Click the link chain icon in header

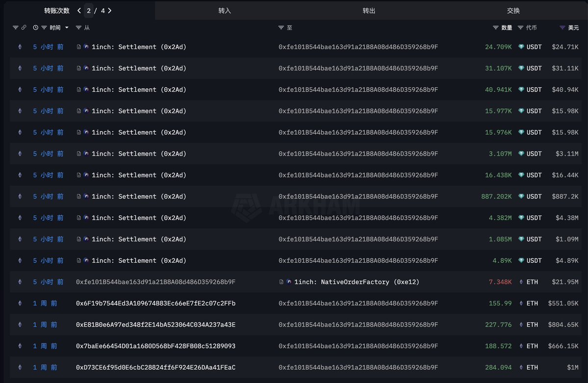click(x=24, y=27)
